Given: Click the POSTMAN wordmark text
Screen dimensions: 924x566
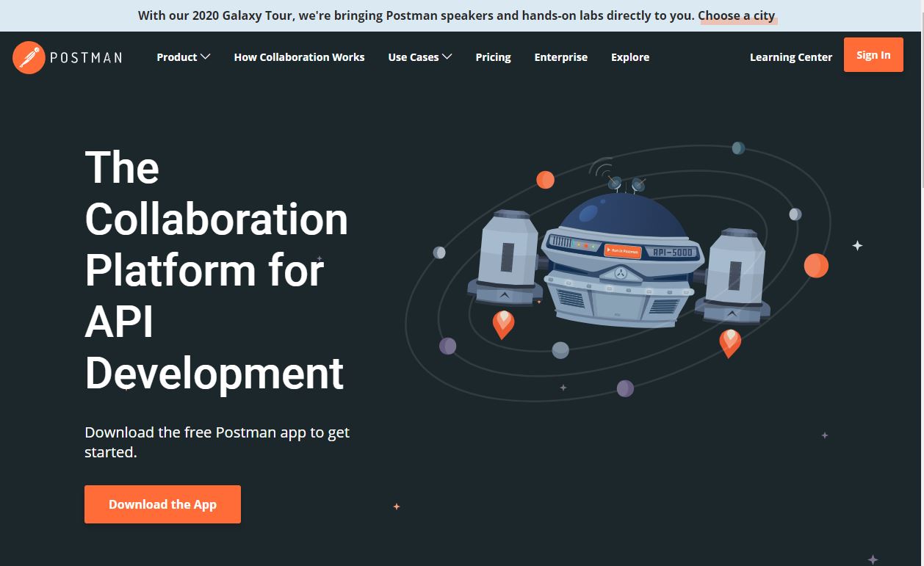Looking at the screenshot, I should (x=86, y=57).
